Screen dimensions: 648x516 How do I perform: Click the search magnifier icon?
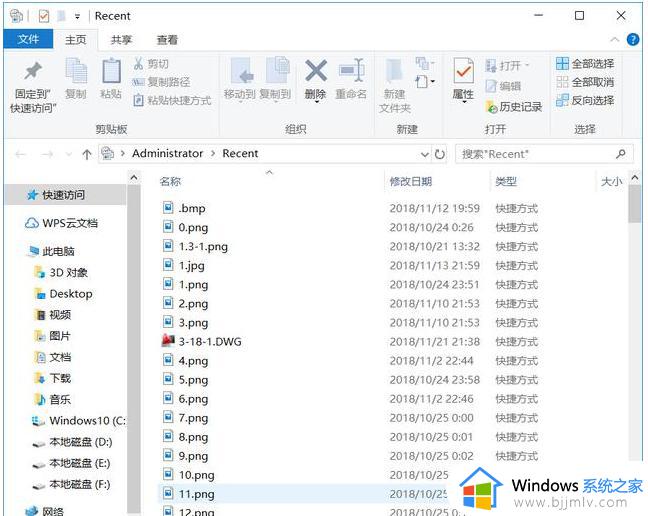(x=620, y=154)
